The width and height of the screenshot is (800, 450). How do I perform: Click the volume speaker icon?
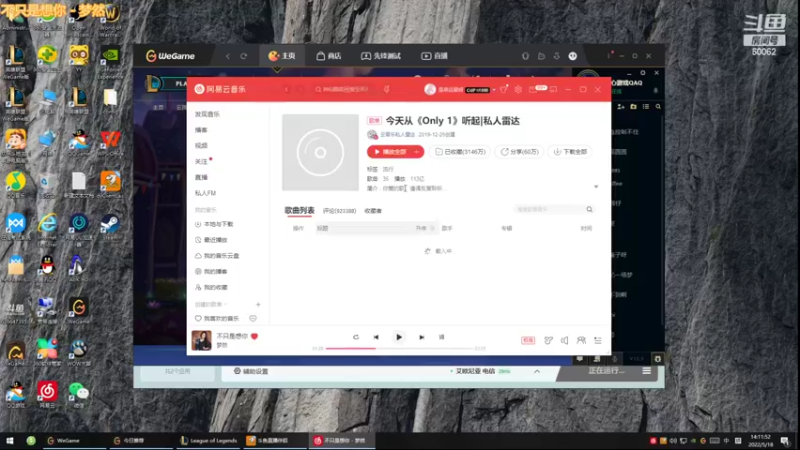coord(564,340)
